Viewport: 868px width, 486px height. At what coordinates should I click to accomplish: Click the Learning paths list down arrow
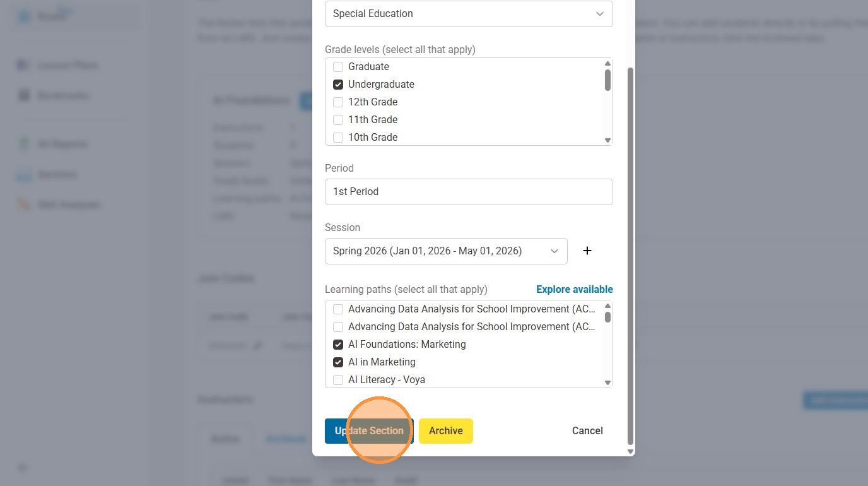coord(607,382)
